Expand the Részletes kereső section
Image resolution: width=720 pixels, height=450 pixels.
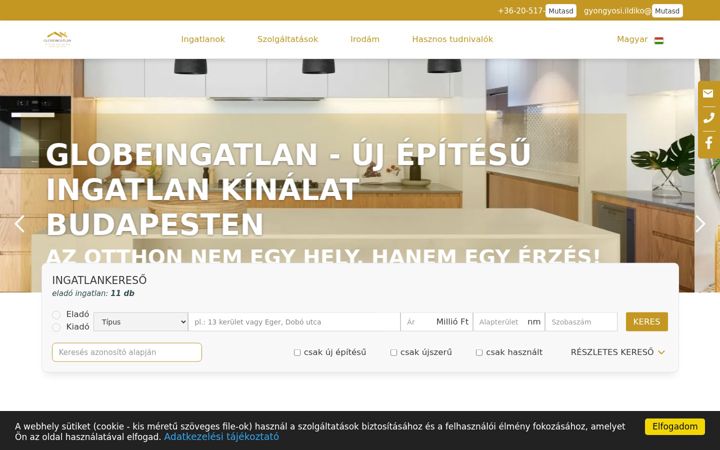pyautogui.click(x=618, y=352)
